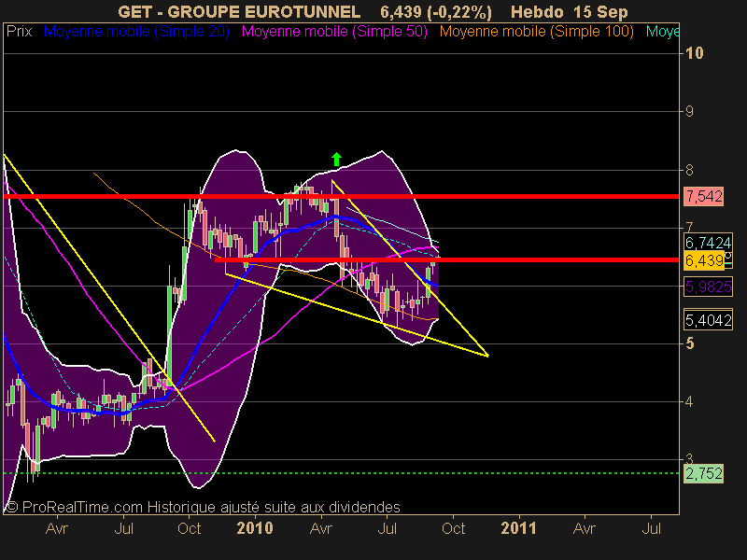Click the price axis value 5
This screenshot has height=560, width=747.
[689, 343]
